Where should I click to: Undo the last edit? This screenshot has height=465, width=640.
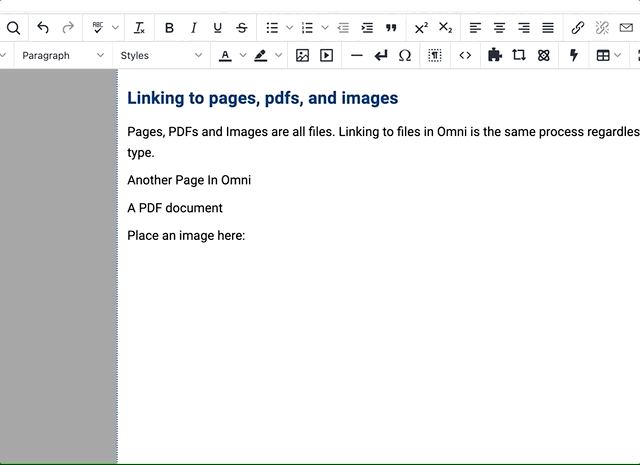pyautogui.click(x=43, y=28)
